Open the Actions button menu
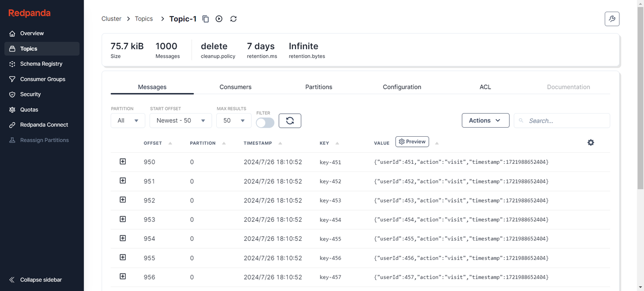The width and height of the screenshot is (644, 291). coord(486,121)
